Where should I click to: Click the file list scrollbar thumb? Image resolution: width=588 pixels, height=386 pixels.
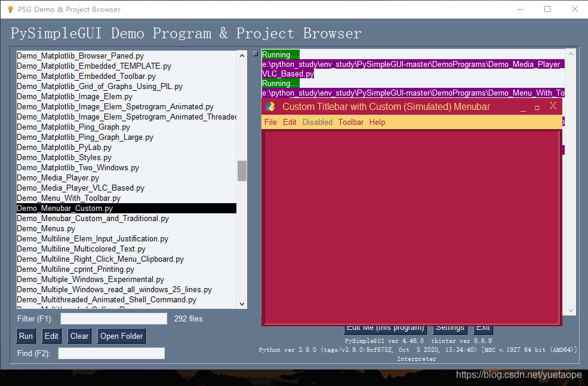pos(242,171)
